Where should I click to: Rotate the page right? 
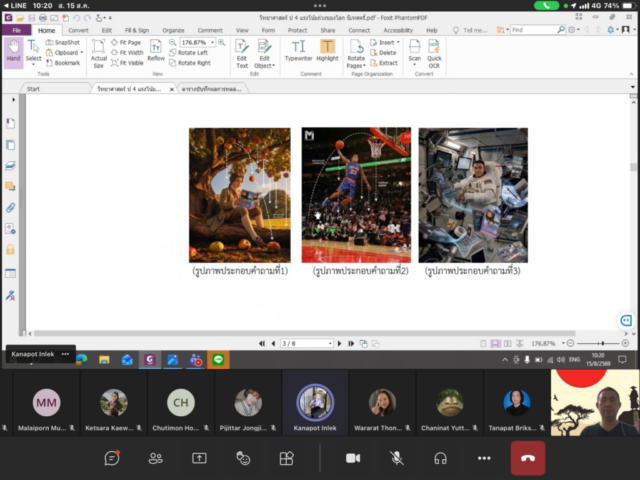tap(190, 63)
